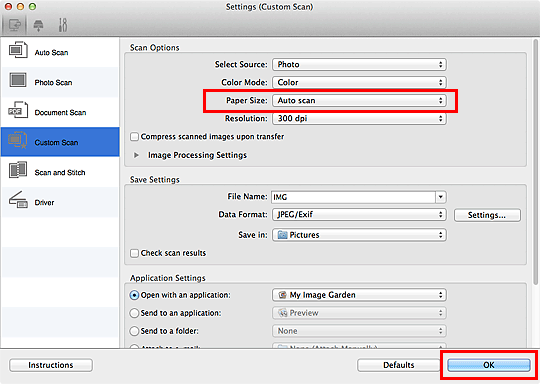540x384 pixels.
Task: Open the Paper Size dropdown
Action: [359, 100]
